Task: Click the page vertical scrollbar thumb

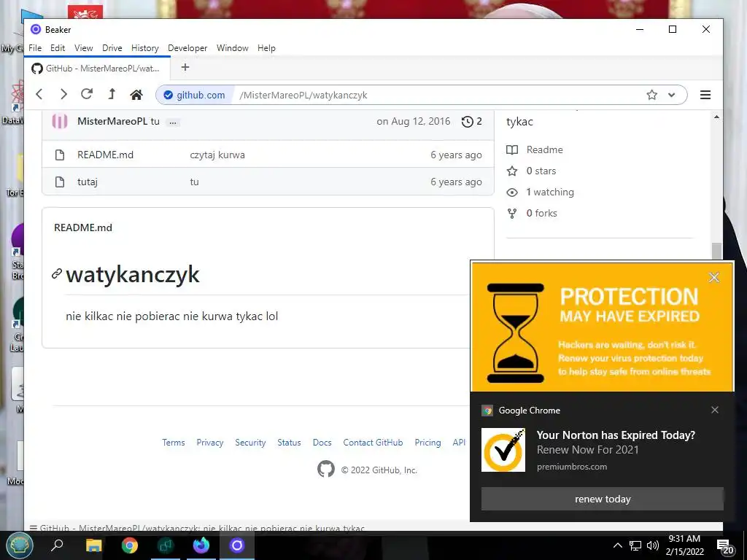Action: [x=716, y=251]
